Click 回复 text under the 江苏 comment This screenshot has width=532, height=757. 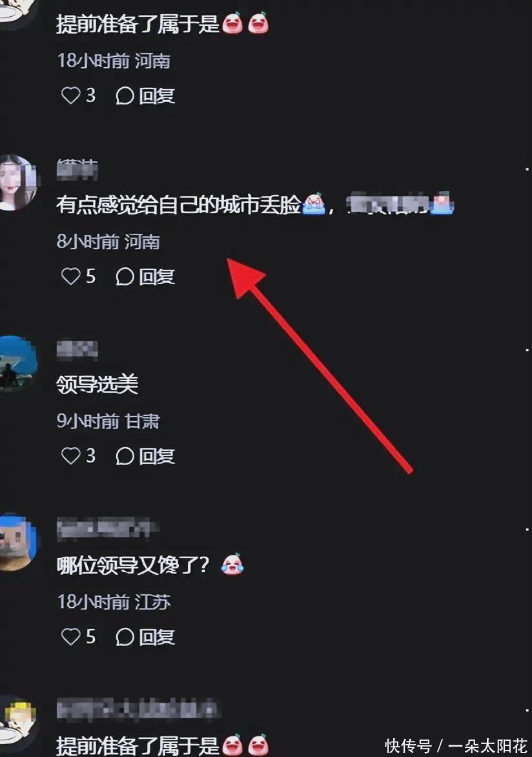pos(157,638)
